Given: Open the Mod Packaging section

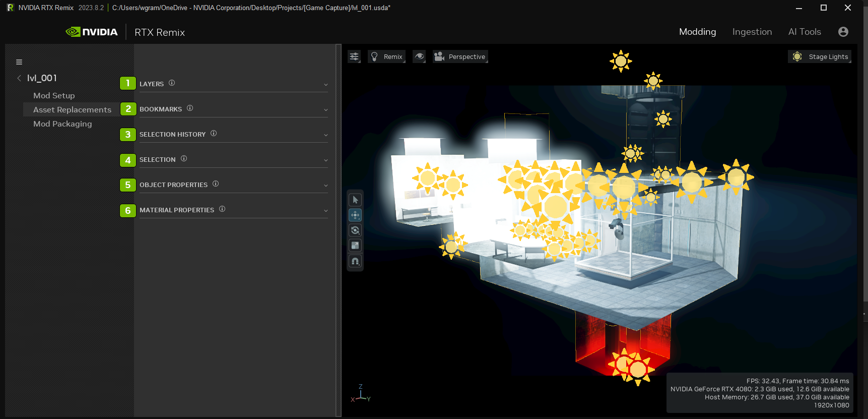Looking at the screenshot, I should click(62, 124).
